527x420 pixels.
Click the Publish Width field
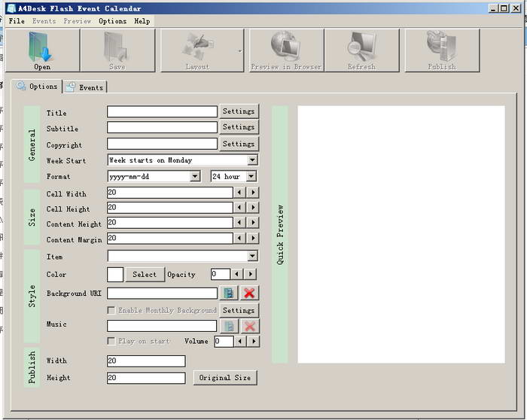(146, 361)
